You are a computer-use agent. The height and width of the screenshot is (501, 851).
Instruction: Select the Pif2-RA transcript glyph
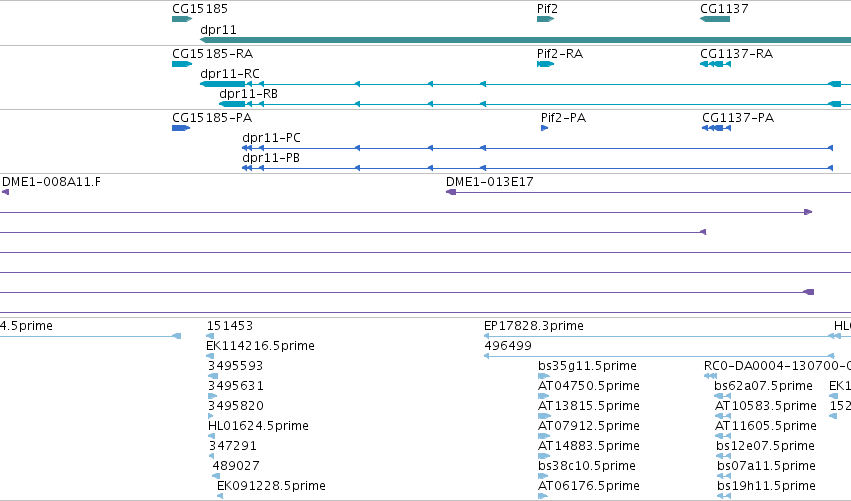545,64
